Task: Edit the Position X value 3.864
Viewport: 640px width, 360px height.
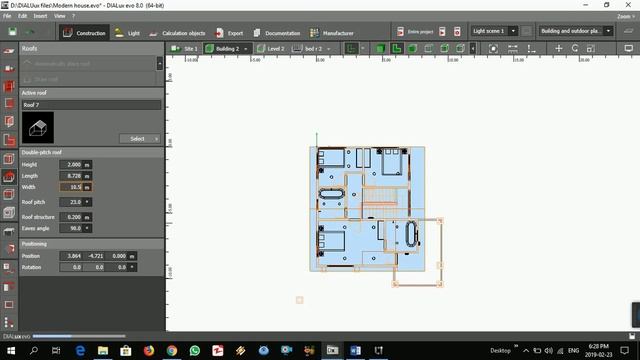Action: [71, 256]
